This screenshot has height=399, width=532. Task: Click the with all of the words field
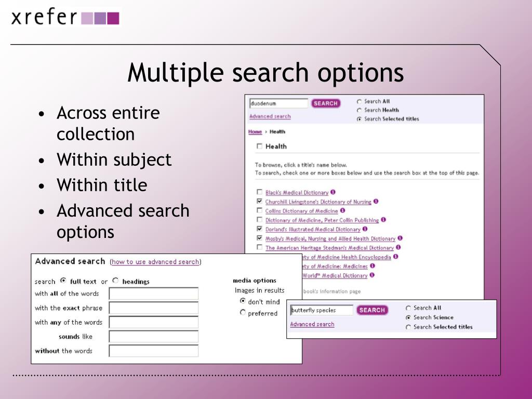[154, 294]
